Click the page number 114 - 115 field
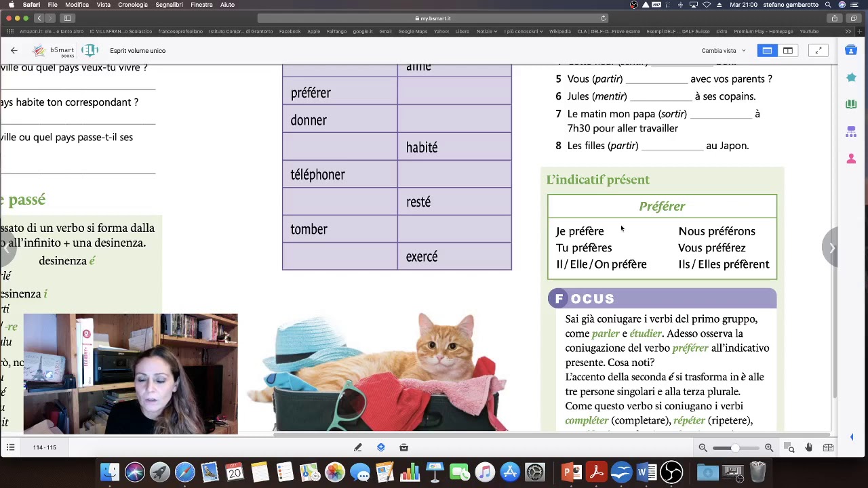Screen dimensions: 868x488 45,447
